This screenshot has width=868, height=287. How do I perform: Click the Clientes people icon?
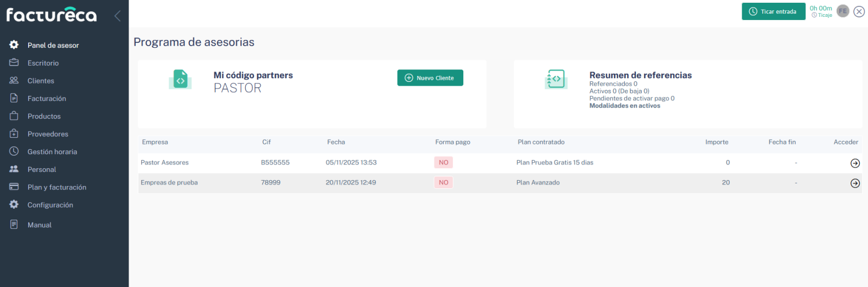tap(14, 80)
